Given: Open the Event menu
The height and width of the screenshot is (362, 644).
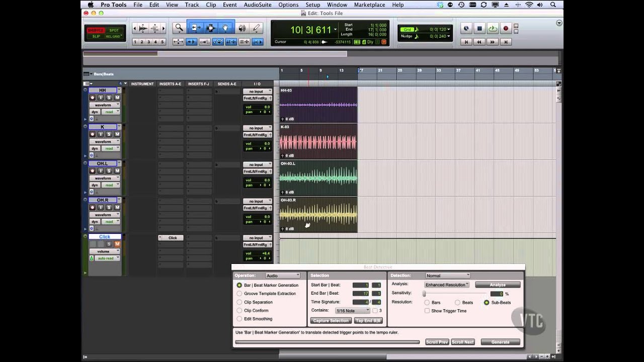Looking at the screenshot, I should point(230,5).
